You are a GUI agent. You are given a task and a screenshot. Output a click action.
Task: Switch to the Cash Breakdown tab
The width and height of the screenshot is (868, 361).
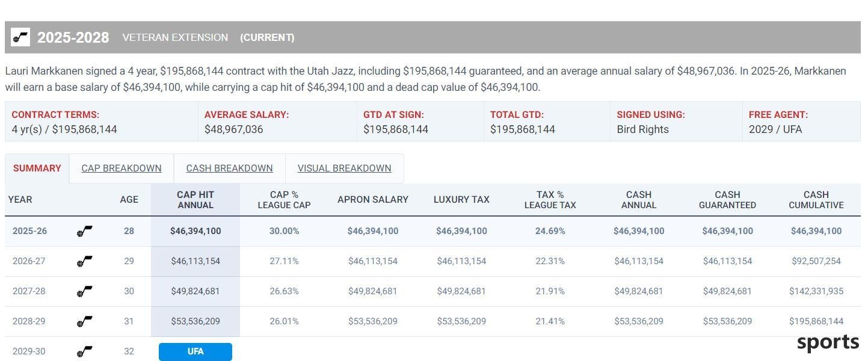point(229,168)
